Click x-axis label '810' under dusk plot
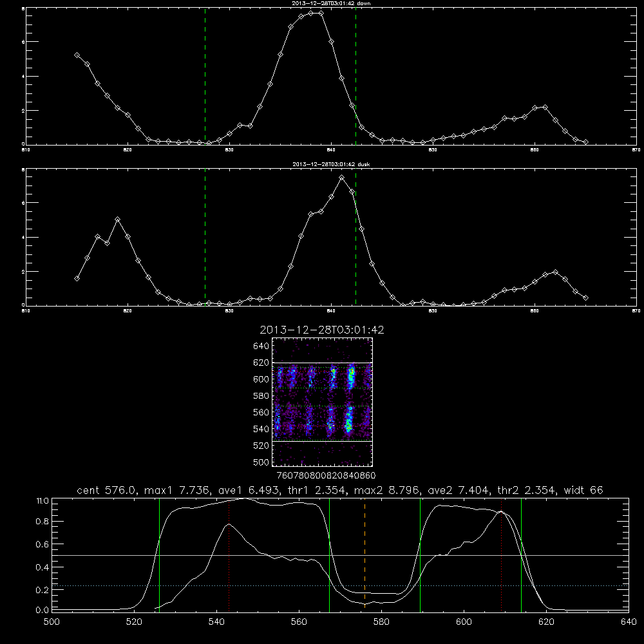Image resolution: width=644 pixels, height=644 pixels. (26, 311)
